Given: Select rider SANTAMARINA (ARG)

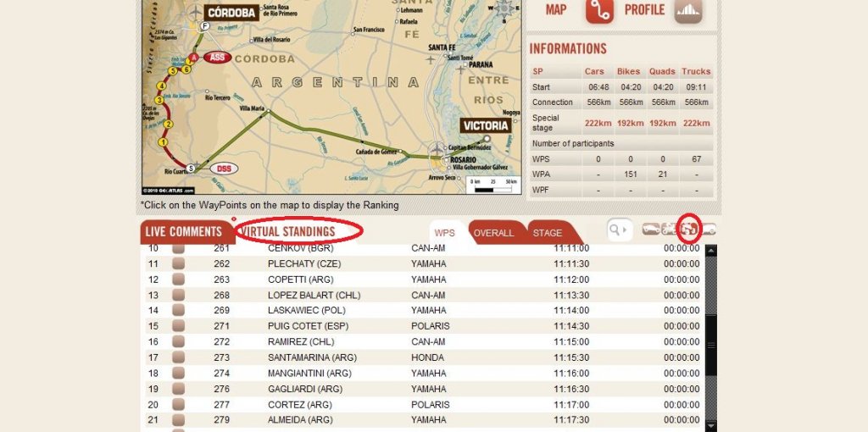Looking at the screenshot, I should click(x=312, y=357).
